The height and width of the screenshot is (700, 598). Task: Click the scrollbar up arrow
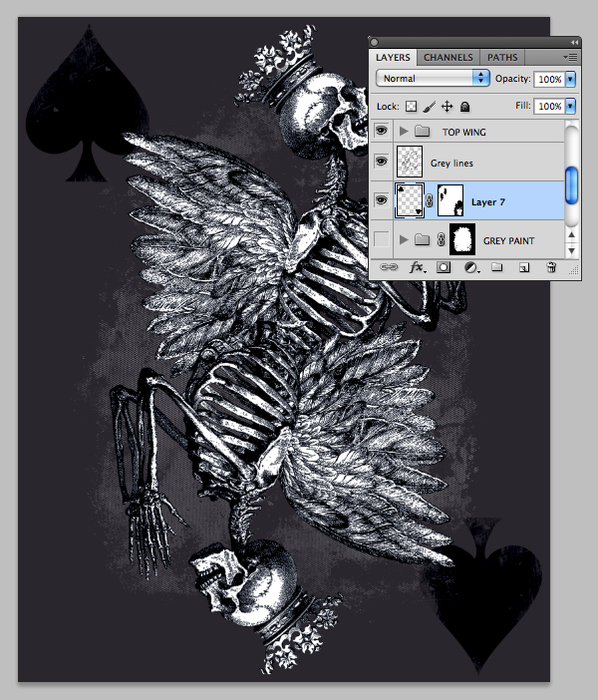click(572, 234)
